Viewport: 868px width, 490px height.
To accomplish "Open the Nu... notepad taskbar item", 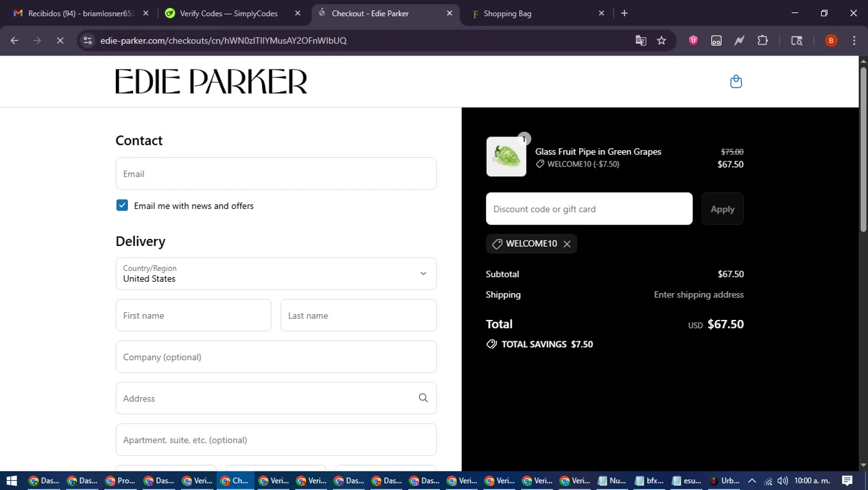I will (x=613, y=481).
